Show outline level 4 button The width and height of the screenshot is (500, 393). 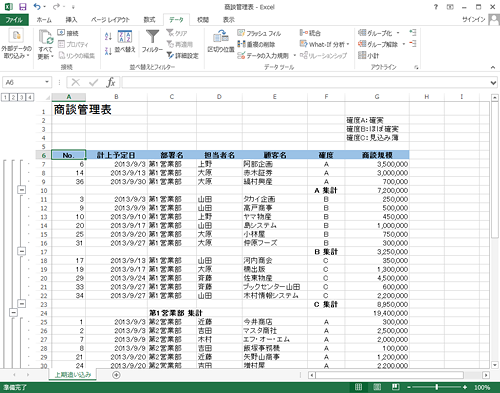click(30, 97)
